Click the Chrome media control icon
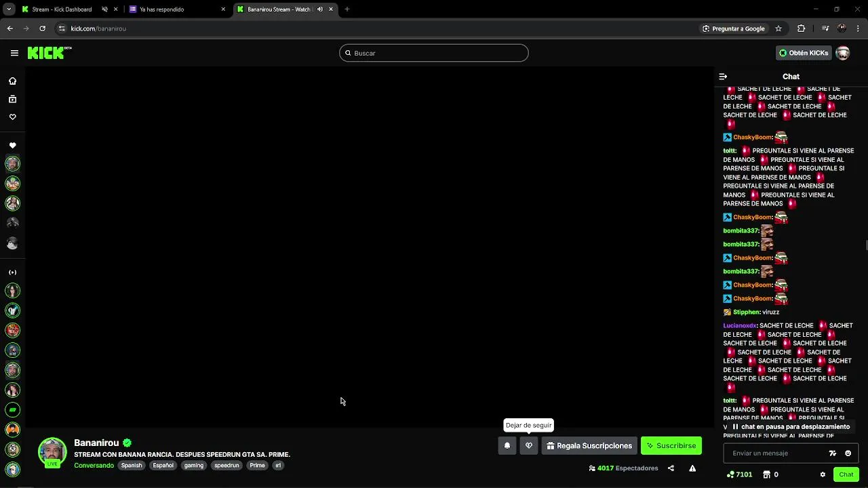Screen dimensions: 868x488 pyautogui.click(x=825, y=28)
